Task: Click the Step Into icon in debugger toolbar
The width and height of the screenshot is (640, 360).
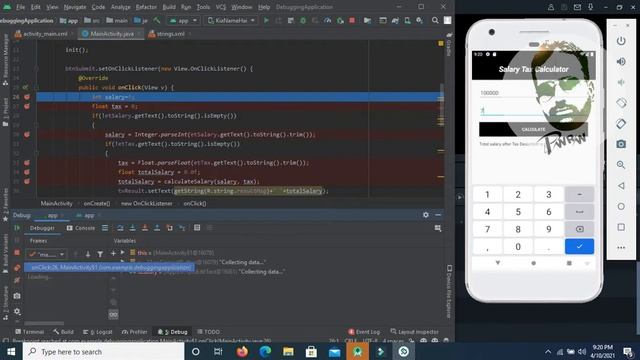Action: [x=132, y=228]
